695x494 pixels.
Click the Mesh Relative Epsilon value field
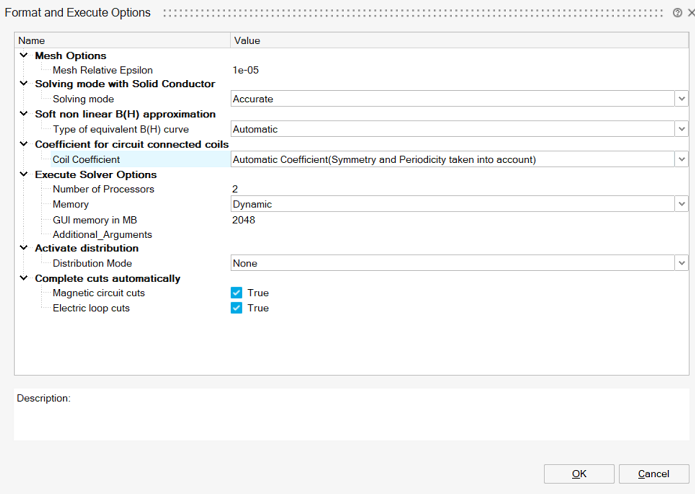[x=455, y=70]
